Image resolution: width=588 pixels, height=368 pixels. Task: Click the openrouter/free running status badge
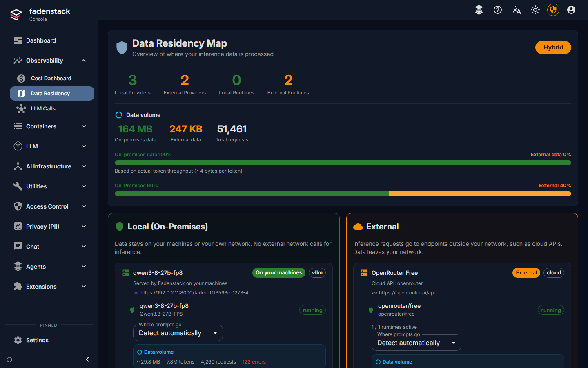point(551,310)
